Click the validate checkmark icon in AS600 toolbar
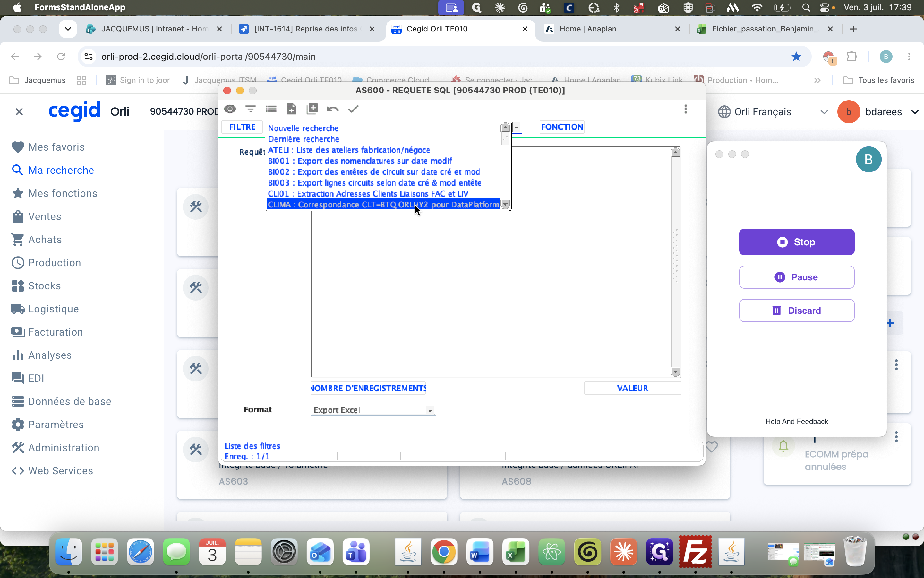Image resolution: width=924 pixels, height=578 pixels. (x=353, y=109)
